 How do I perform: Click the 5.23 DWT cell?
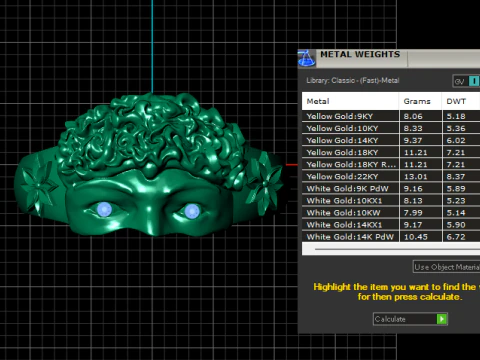coord(461,200)
